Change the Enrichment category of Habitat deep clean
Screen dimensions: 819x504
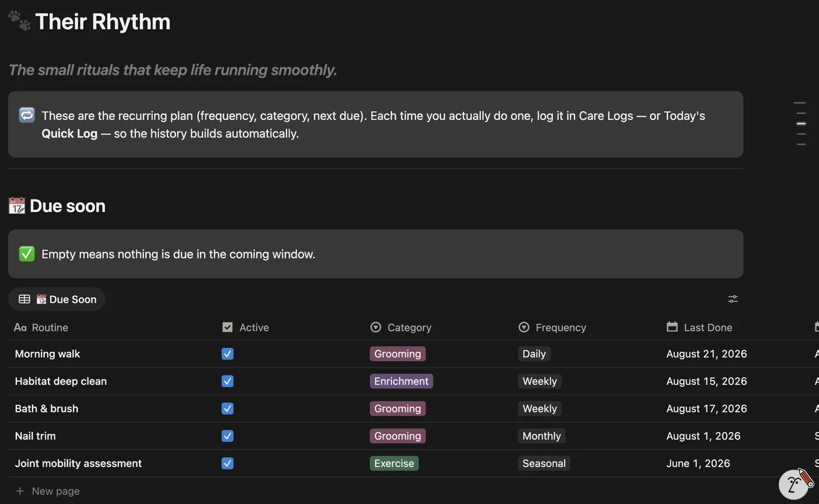coord(401,381)
